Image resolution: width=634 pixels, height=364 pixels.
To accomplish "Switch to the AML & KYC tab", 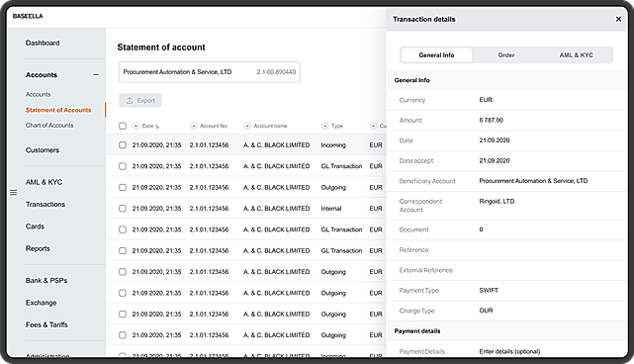I will pos(577,55).
